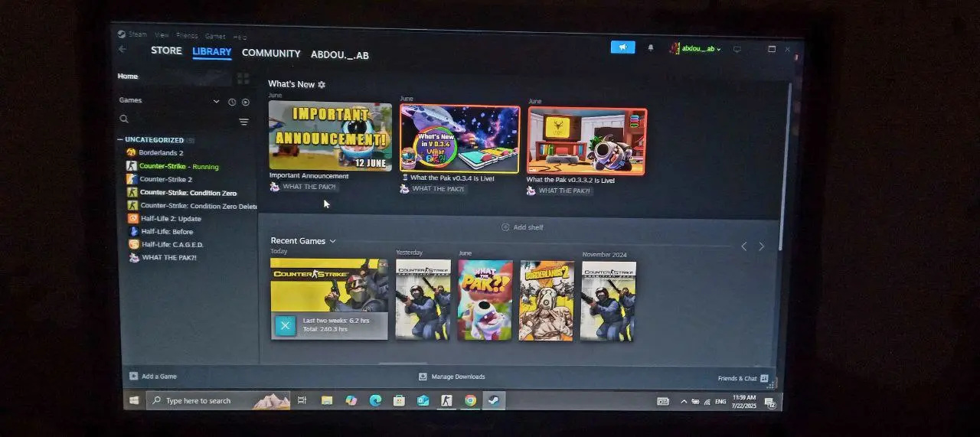This screenshot has height=437, width=980.
Task: Show previous Recent Games with left arrow
Action: click(x=743, y=246)
